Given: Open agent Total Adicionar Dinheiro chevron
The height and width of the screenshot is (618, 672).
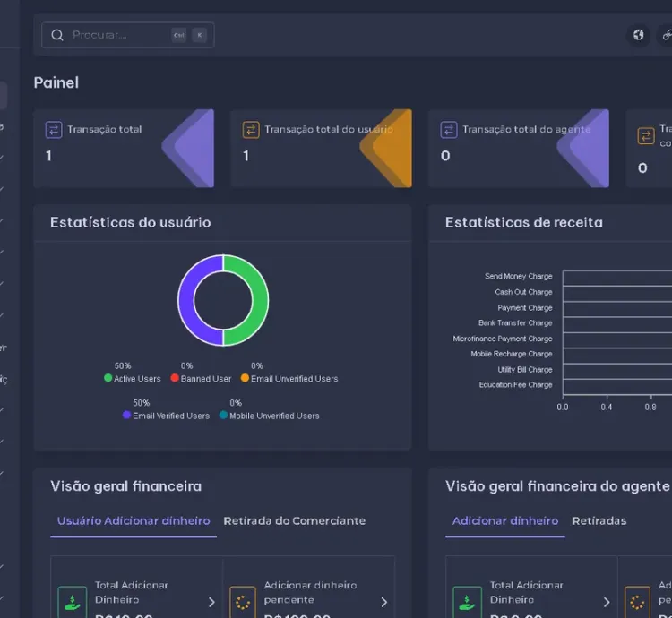Looking at the screenshot, I should coord(607,602).
